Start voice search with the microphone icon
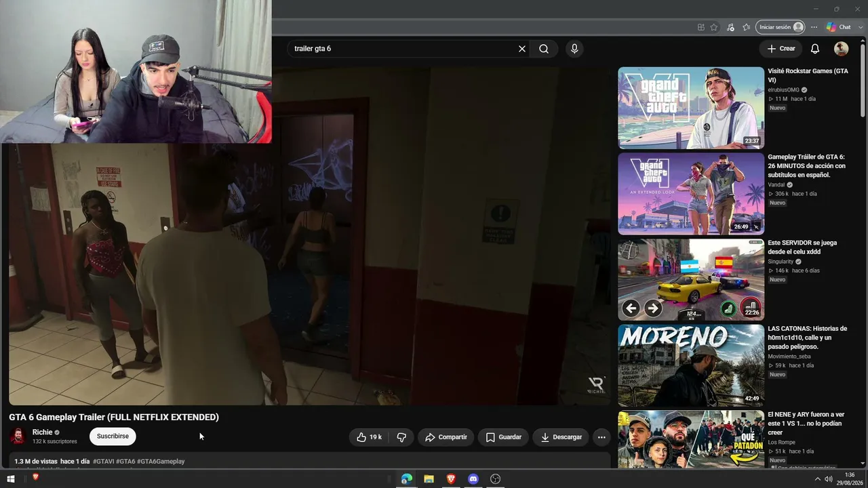The height and width of the screenshot is (488, 868). (x=574, y=49)
